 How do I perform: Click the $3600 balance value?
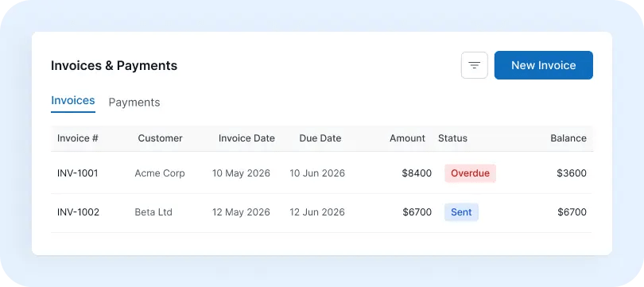[x=572, y=173]
